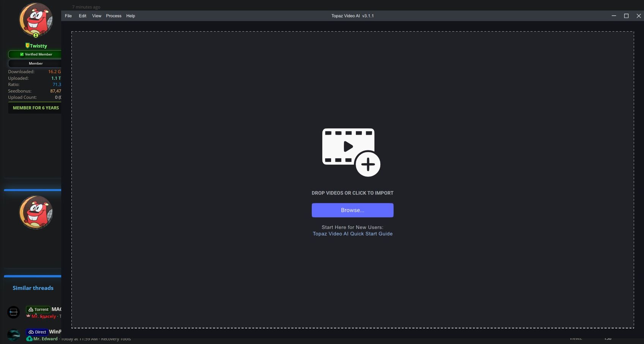The height and width of the screenshot is (344, 644).
Task: Click Twistty's top avatar in forum
Action: tap(36, 20)
